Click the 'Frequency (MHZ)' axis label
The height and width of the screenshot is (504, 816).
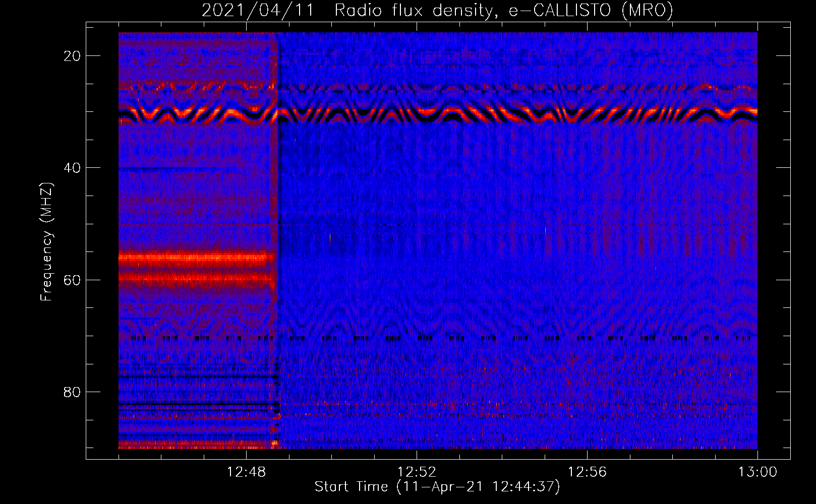[46, 242]
